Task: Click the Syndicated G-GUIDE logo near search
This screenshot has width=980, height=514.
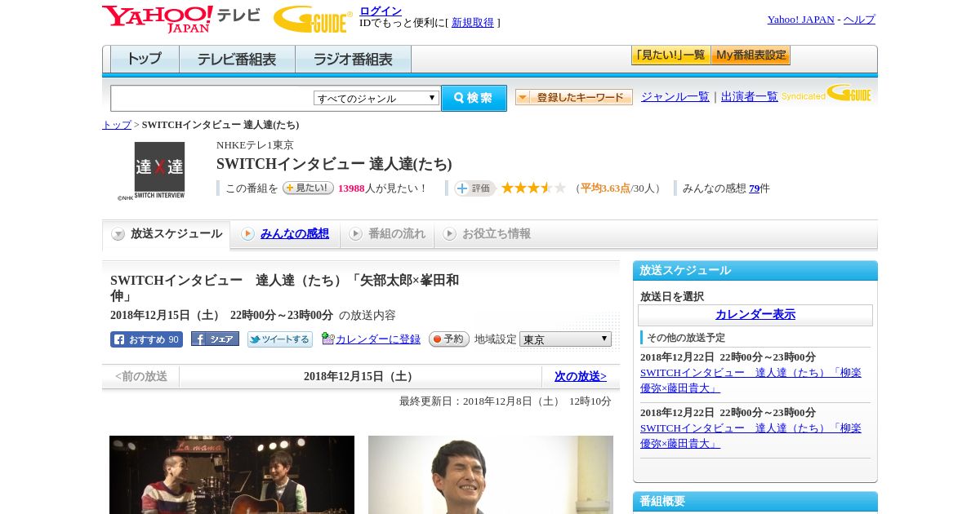Action: 826,94
